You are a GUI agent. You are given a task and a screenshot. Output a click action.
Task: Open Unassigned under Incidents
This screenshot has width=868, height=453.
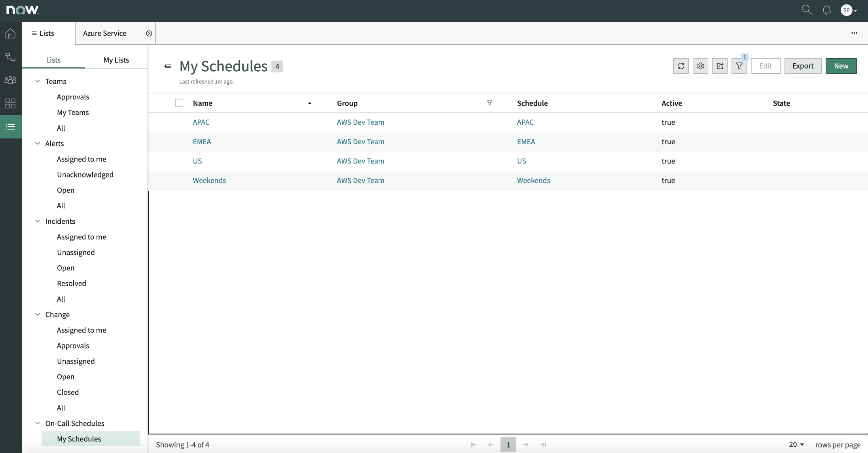pyautogui.click(x=76, y=252)
